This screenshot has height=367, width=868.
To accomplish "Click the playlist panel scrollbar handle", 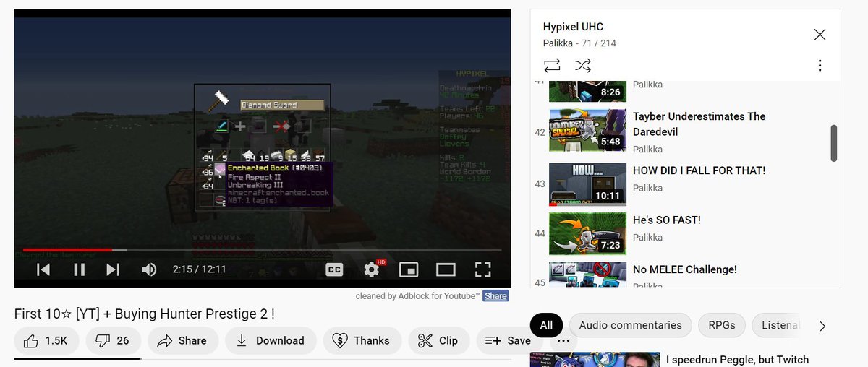I will click(x=833, y=143).
